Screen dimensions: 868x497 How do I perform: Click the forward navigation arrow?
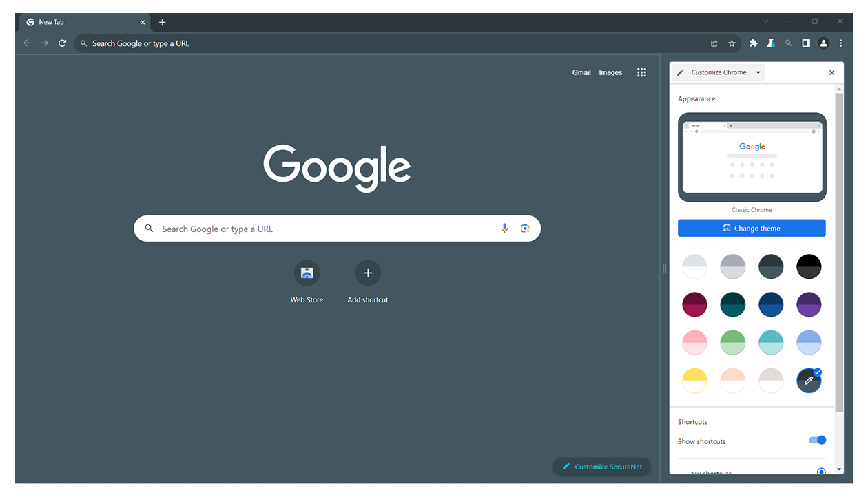[x=45, y=43]
